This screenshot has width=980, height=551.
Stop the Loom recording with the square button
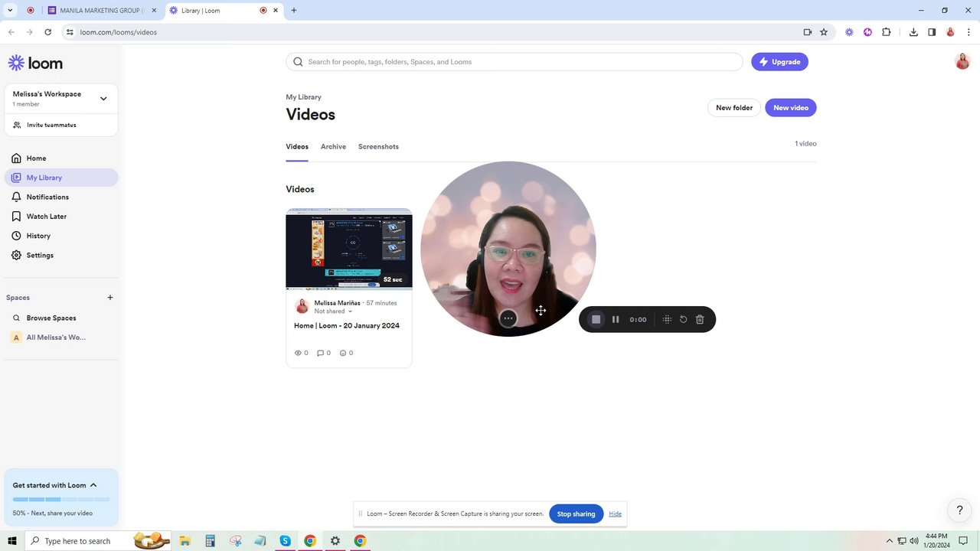tap(596, 319)
